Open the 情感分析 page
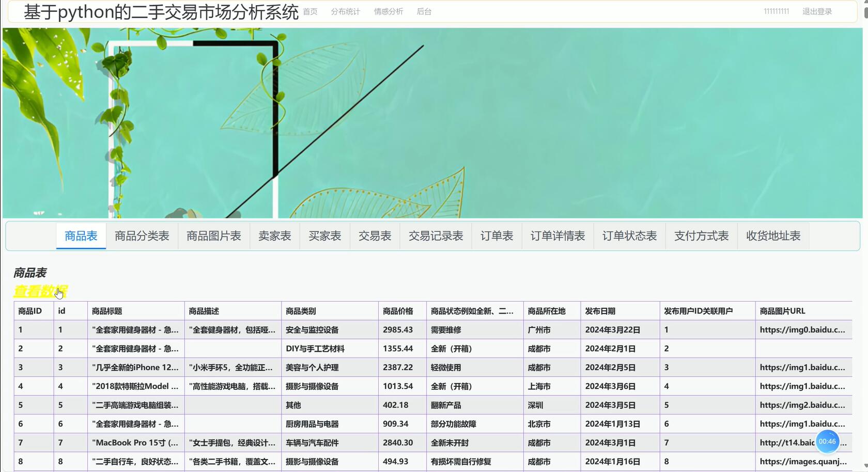Screen dimensions: 868x472 tap(388, 11)
